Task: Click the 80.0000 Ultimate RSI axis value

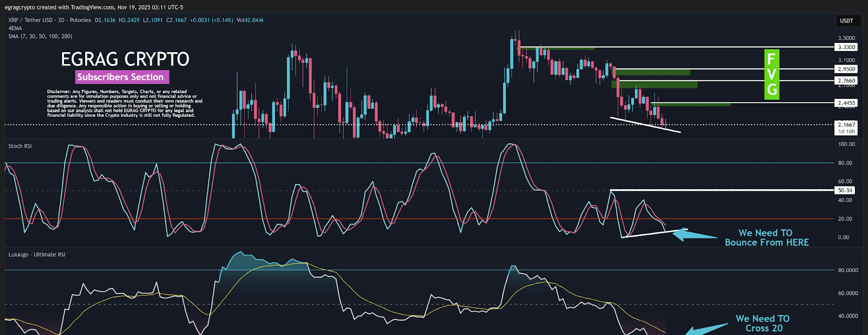Action: tap(848, 270)
